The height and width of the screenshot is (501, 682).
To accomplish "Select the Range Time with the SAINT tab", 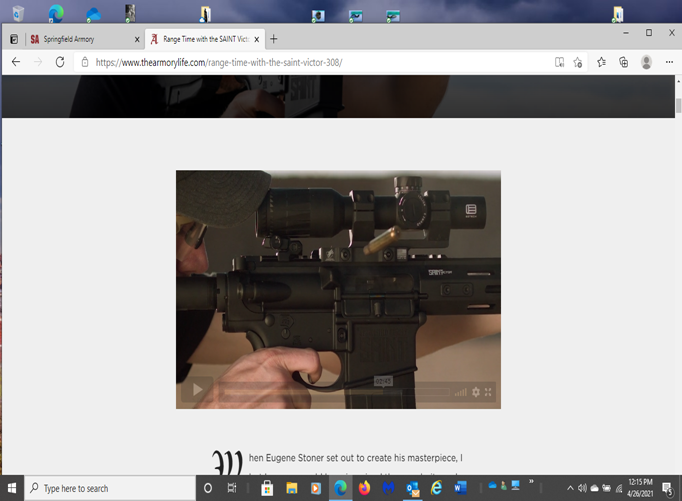I will (205, 39).
